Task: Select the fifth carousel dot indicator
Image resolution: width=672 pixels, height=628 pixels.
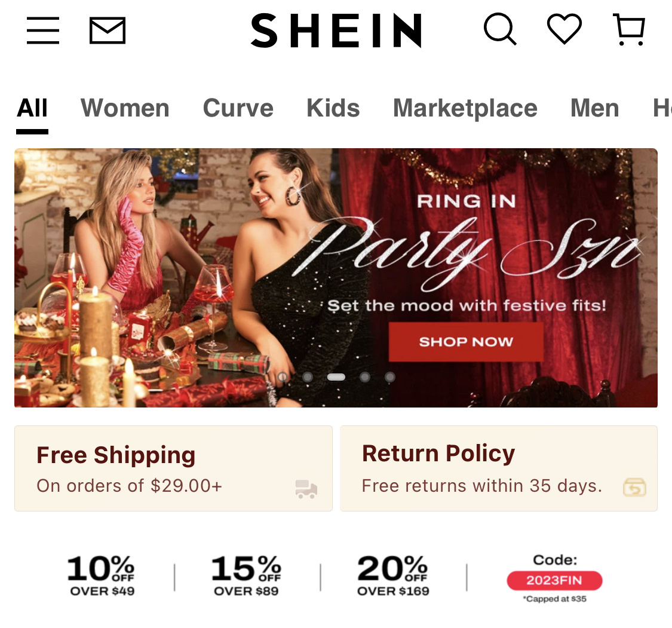Action: [x=389, y=377]
